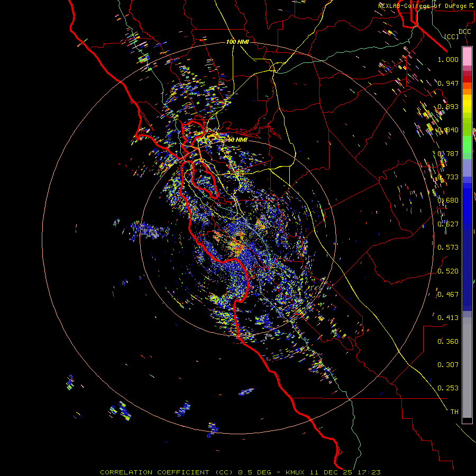476x476 pixels.
Task: Select the 1.000 legend value
Action: point(448,59)
